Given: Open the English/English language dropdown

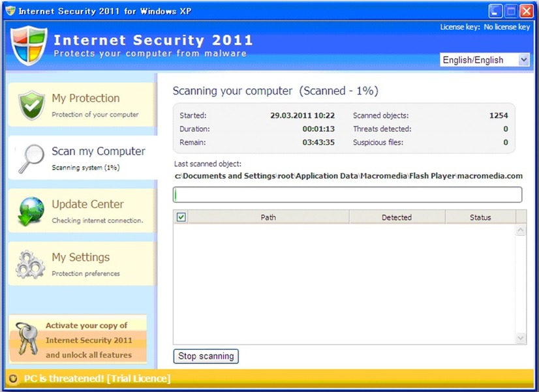Looking at the screenshot, I should [x=484, y=60].
